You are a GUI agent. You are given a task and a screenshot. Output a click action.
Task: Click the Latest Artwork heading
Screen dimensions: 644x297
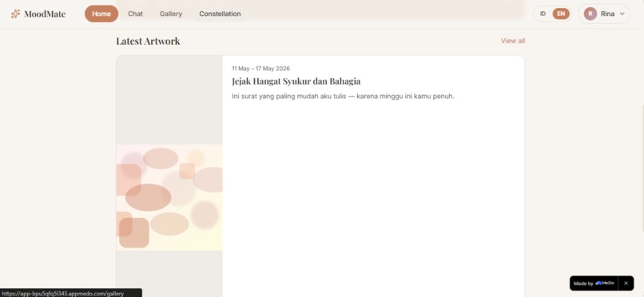tap(148, 41)
